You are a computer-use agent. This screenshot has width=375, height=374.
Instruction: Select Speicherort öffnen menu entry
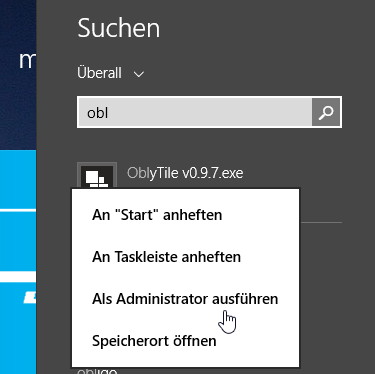click(185, 341)
